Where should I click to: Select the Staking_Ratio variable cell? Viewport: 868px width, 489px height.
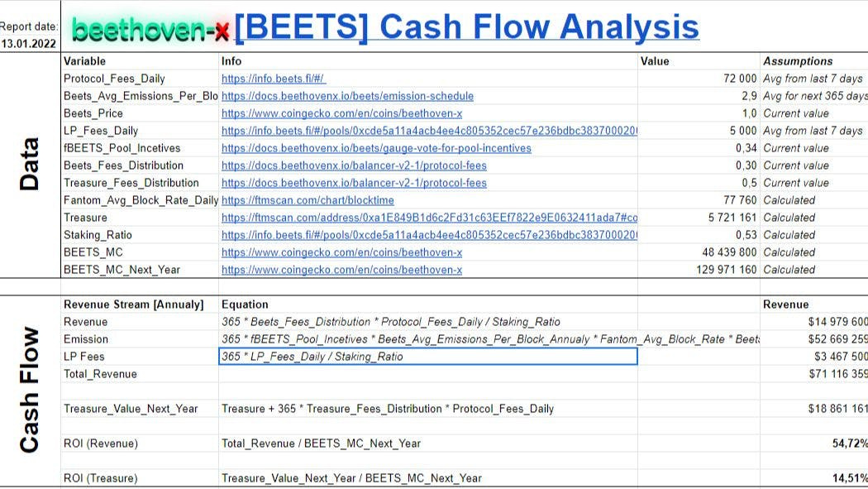[140, 235]
